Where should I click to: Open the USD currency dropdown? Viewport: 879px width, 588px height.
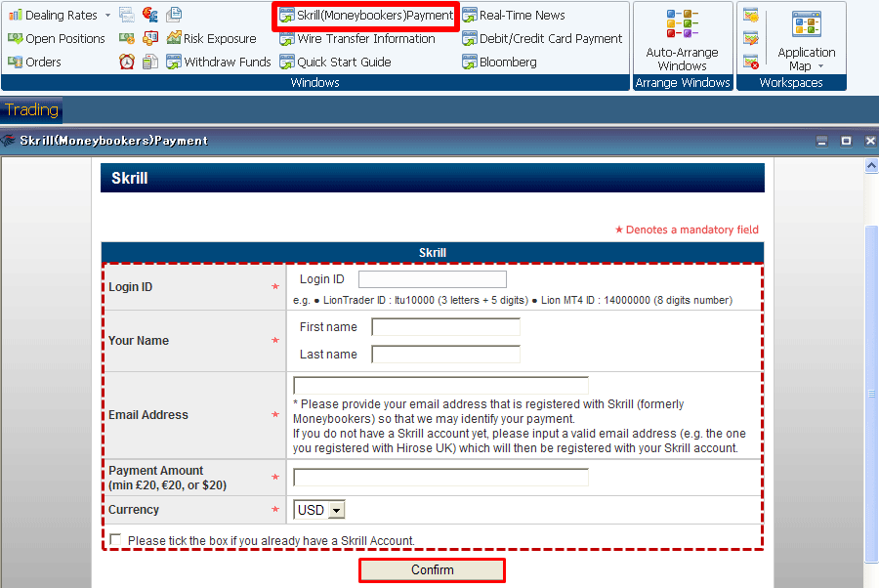pos(336,510)
